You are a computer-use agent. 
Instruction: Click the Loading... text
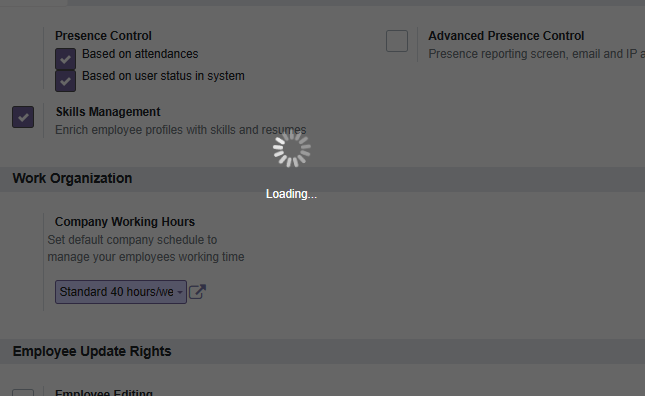pyautogui.click(x=291, y=194)
